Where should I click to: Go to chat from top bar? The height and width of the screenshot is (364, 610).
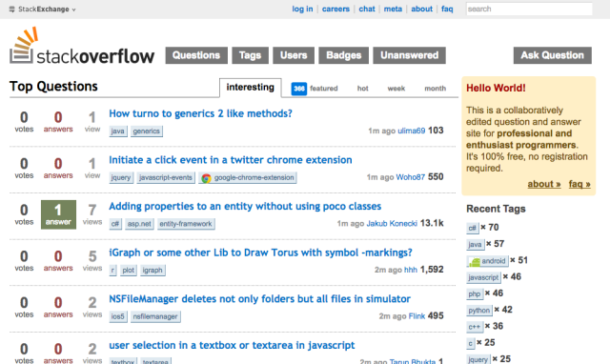point(367,9)
